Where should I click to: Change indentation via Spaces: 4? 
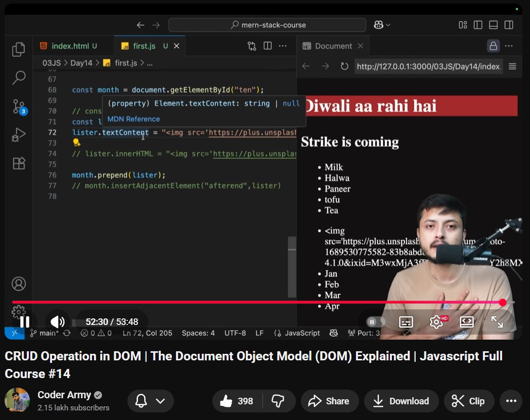198,333
